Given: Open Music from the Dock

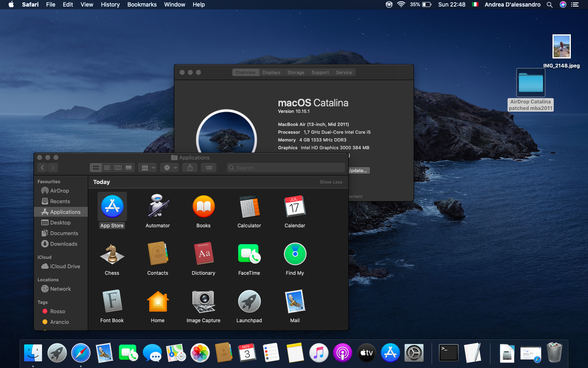Looking at the screenshot, I should [x=319, y=352].
